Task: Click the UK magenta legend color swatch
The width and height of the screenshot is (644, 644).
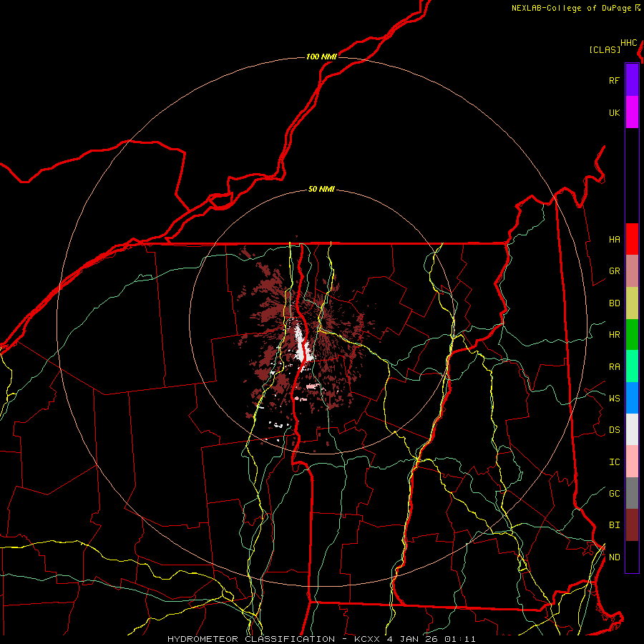Action: pyautogui.click(x=632, y=112)
